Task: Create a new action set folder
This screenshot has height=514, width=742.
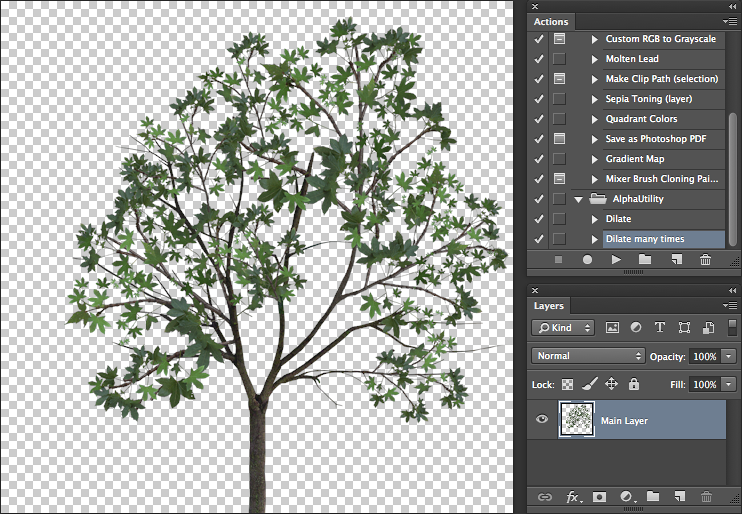Action: [645, 260]
